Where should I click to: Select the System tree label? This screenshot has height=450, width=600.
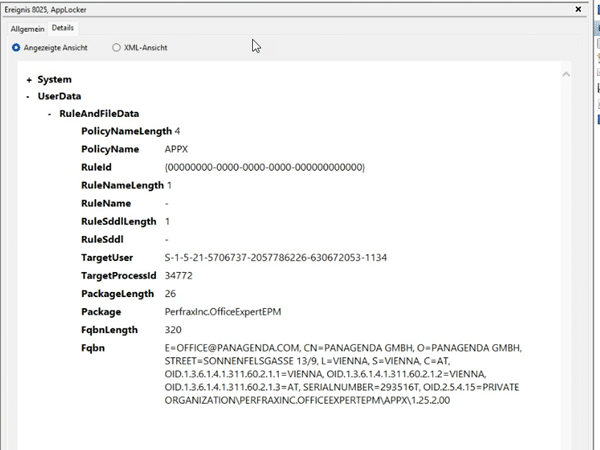click(x=54, y=80)
